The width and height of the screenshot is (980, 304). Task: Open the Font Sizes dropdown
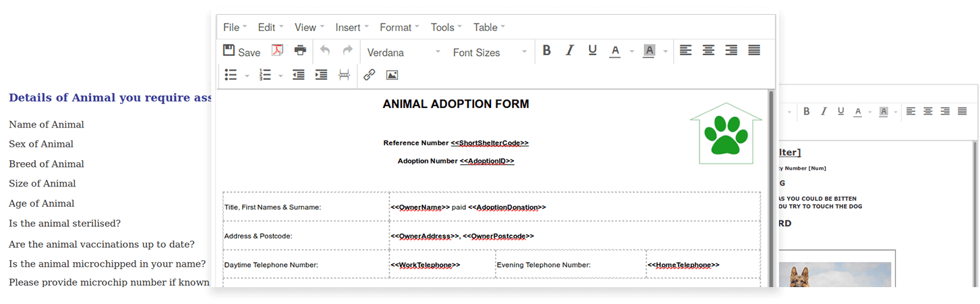(490, 52)
